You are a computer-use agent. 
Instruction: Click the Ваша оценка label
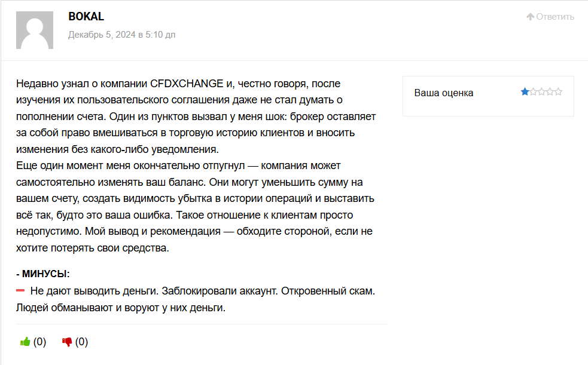point(444,93)
